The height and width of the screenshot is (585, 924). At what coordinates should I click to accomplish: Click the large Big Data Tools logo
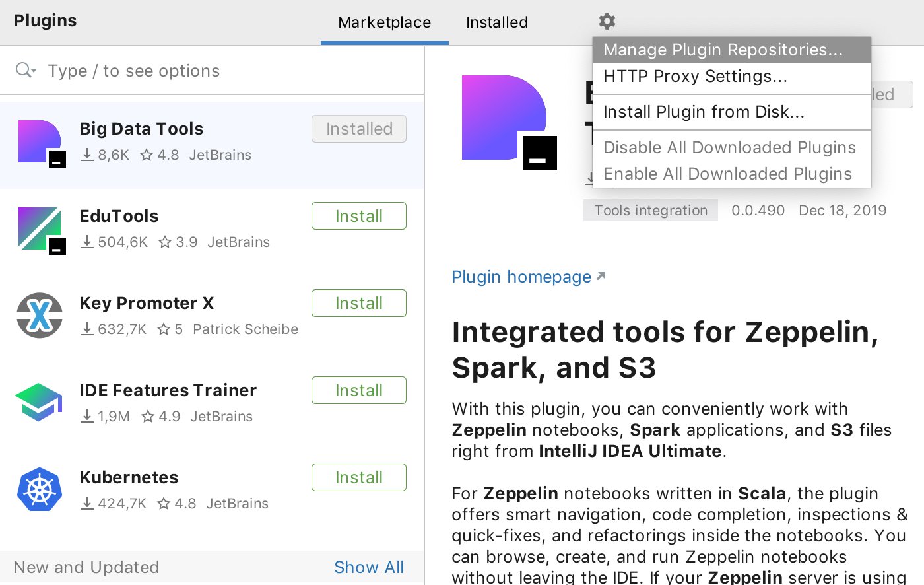tap(509, 122)
